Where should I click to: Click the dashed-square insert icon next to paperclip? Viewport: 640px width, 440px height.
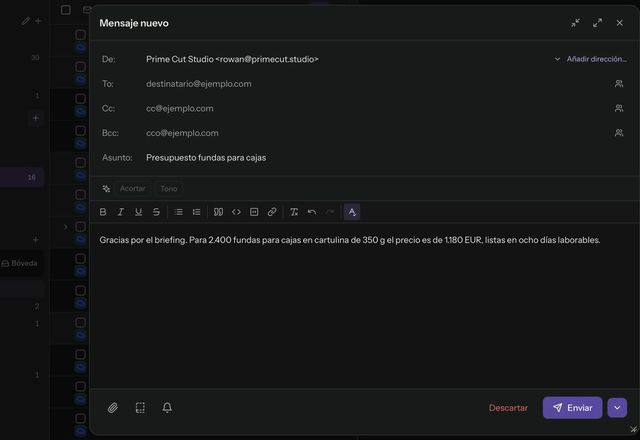coord(140,407)
